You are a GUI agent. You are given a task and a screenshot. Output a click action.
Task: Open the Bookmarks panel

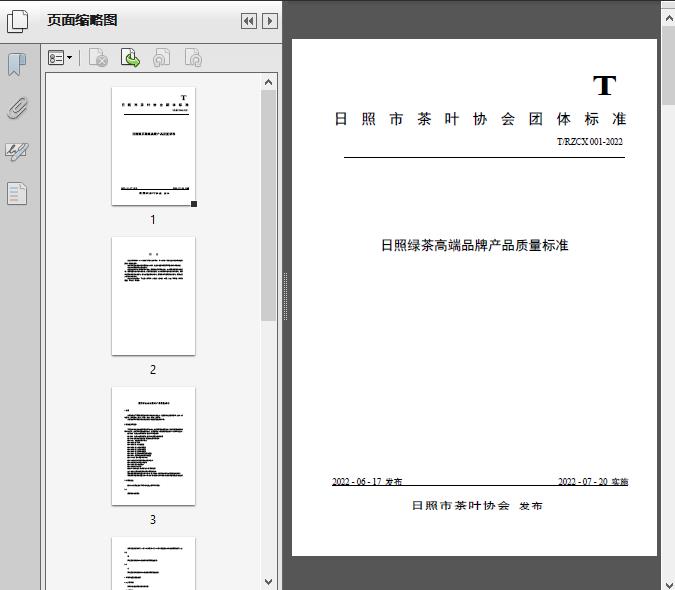coord(17,65)
